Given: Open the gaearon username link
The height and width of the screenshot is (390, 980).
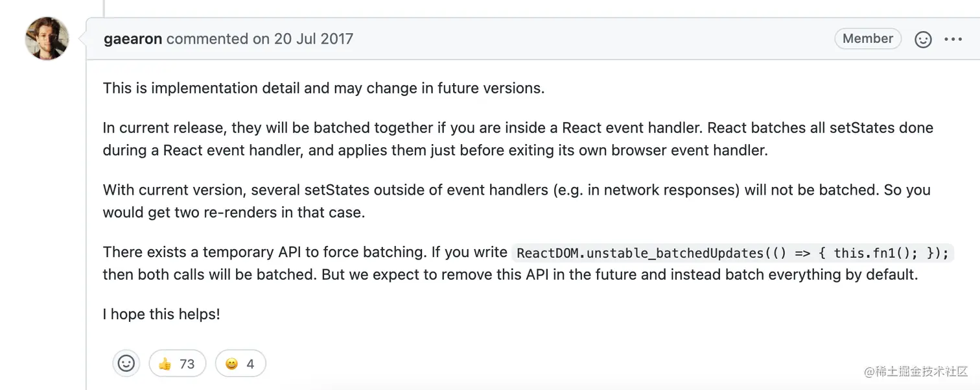Looking at the screenshot, I should pos(132,39).
